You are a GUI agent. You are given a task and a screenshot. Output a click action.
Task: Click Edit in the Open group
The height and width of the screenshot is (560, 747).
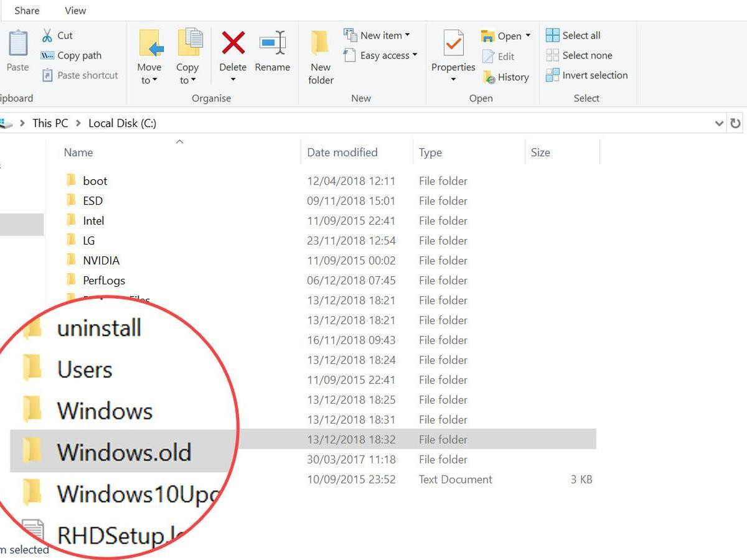pyautogui.click(x=505, y=56)
